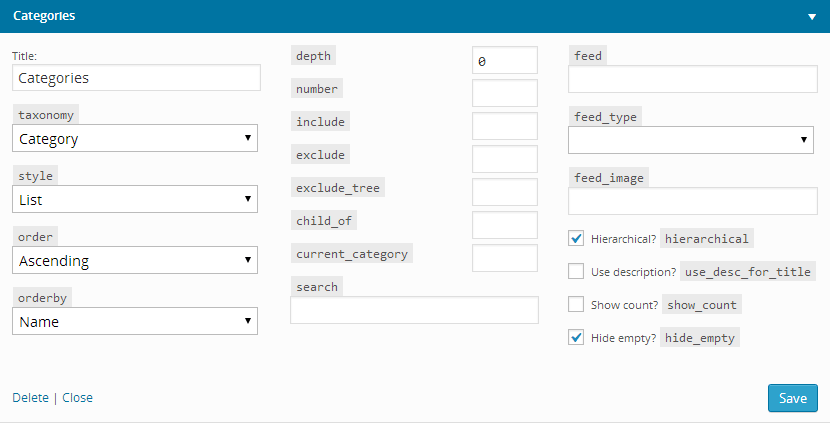Open the orderby dropdown showing Name
This screenshot has height=423, width=830.
[x=135, y=321]
